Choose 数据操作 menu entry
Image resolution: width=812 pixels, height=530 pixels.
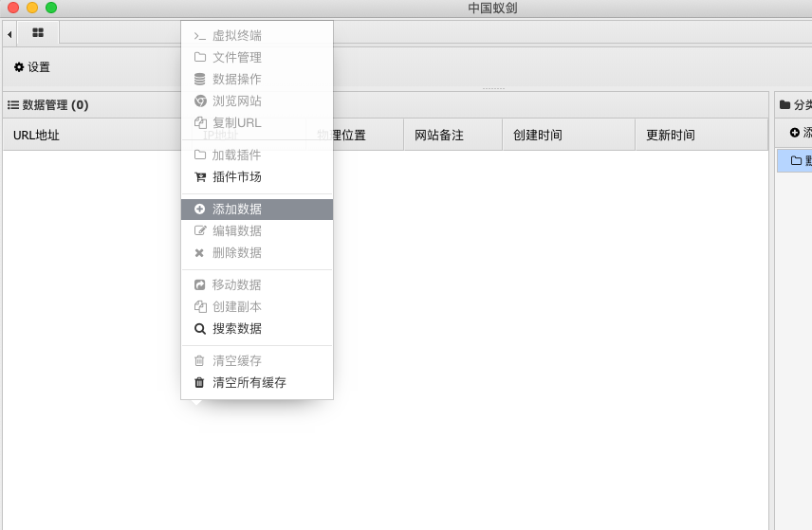click(x=257, y=79)
